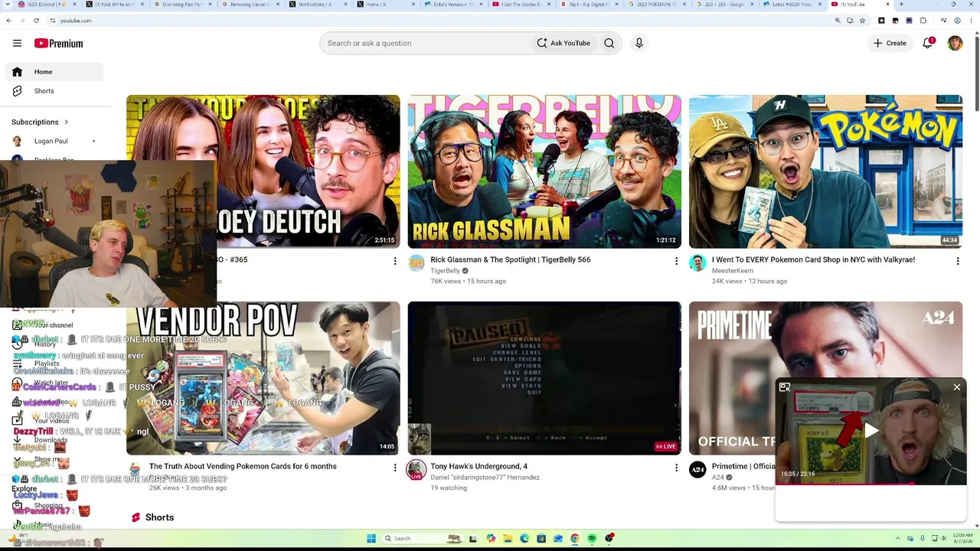Screen dimensions: 980x551
Task: Open the YouTube hamburger guide menu
Action: 17,44
